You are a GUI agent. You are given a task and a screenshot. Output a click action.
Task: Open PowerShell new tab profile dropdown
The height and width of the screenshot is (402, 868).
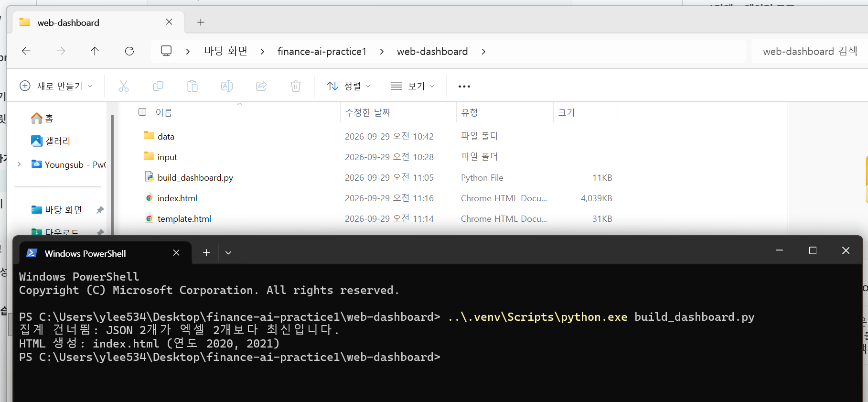tap(228, 253)
